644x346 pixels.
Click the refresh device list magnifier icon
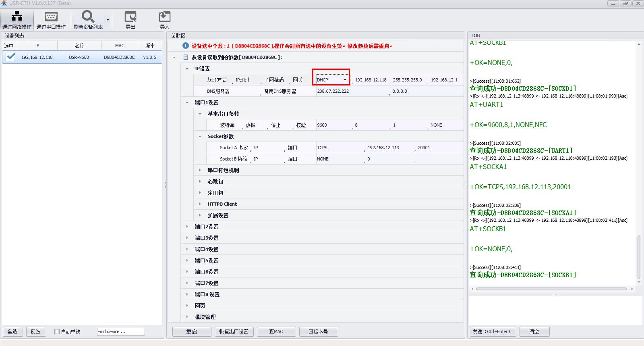88,17
